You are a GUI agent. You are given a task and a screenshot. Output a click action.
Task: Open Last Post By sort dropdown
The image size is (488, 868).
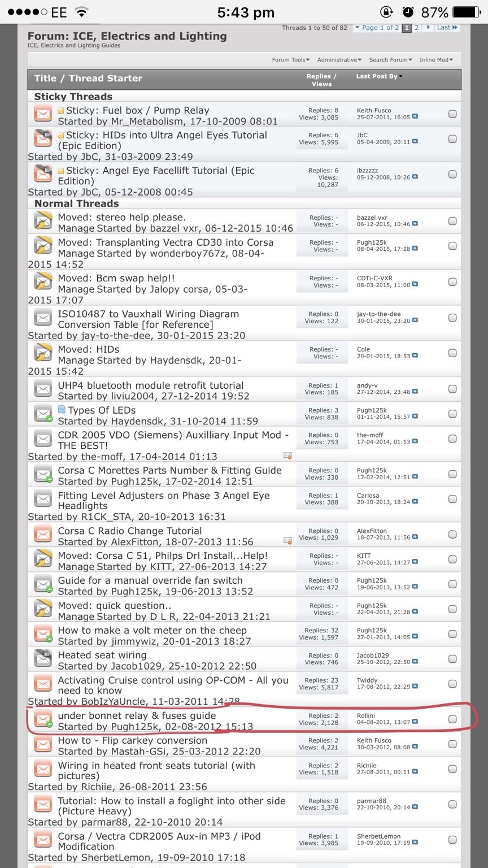click(x=379, y=76)
